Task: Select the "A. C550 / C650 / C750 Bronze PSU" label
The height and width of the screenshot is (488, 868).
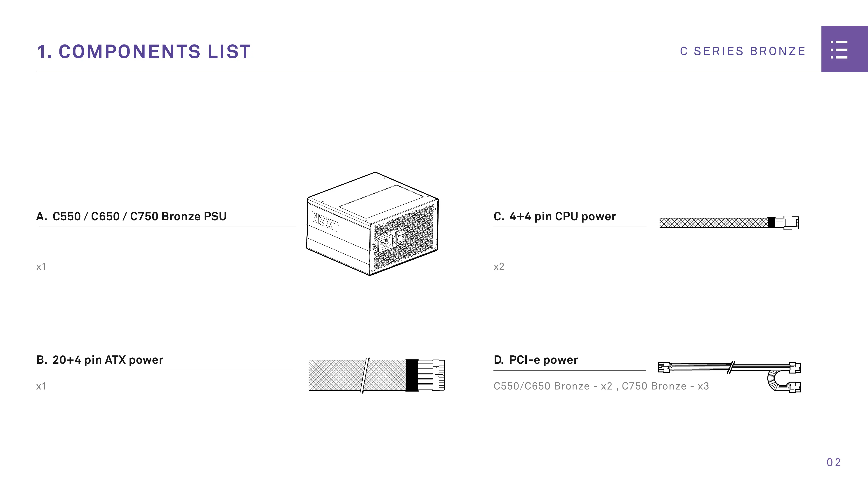Action: tap(131, 216)
